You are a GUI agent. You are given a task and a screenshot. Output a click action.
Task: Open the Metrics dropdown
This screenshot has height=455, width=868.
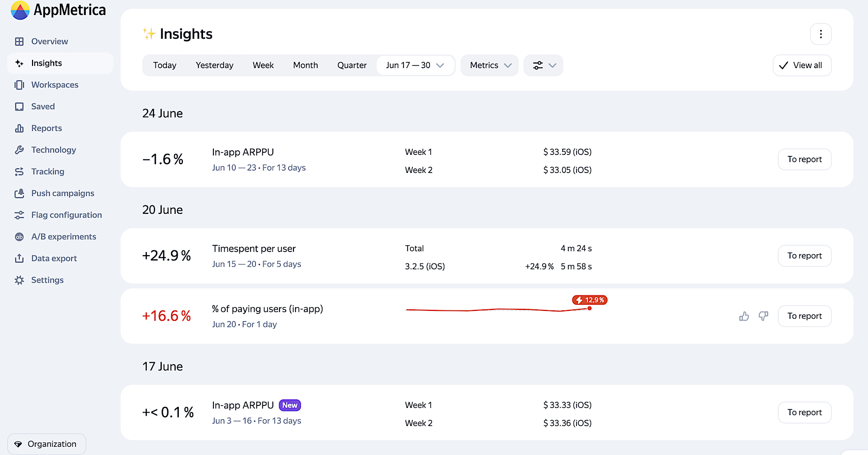pyautogui.click(x=489, y=66)
